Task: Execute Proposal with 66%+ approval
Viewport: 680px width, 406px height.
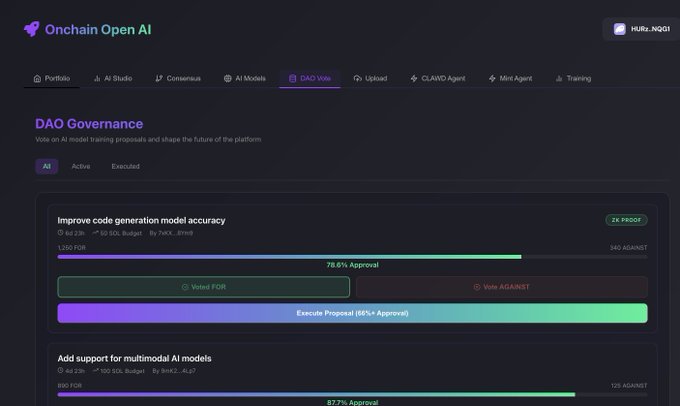Action: tap(352, 313)
